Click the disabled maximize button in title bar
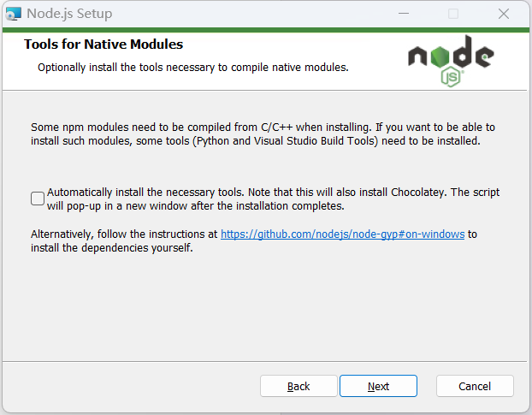Screen dimensions: 532x415 [453, 14]
